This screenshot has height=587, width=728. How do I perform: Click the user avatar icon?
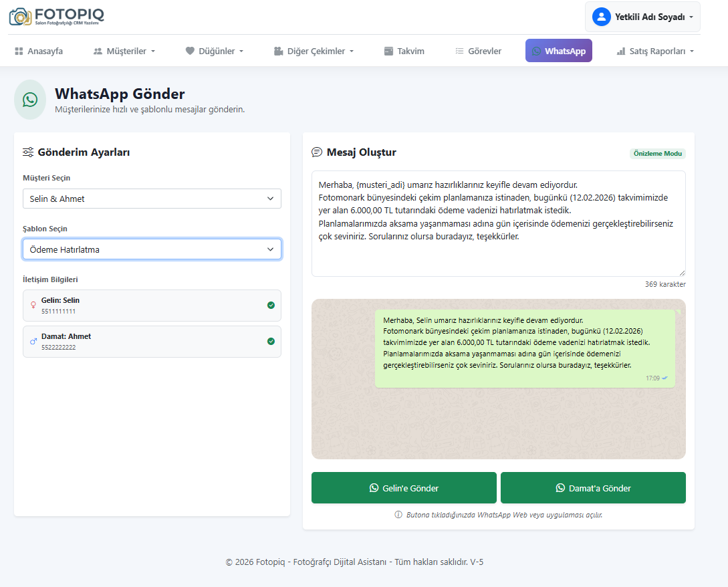point(601,17)
